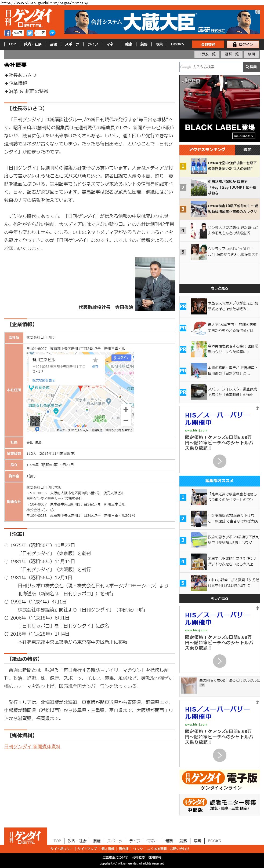The height and width of the screenshot is (868, 264).
Task: Click もっと見る under access ranking
Action: click(x=219, y=288)
